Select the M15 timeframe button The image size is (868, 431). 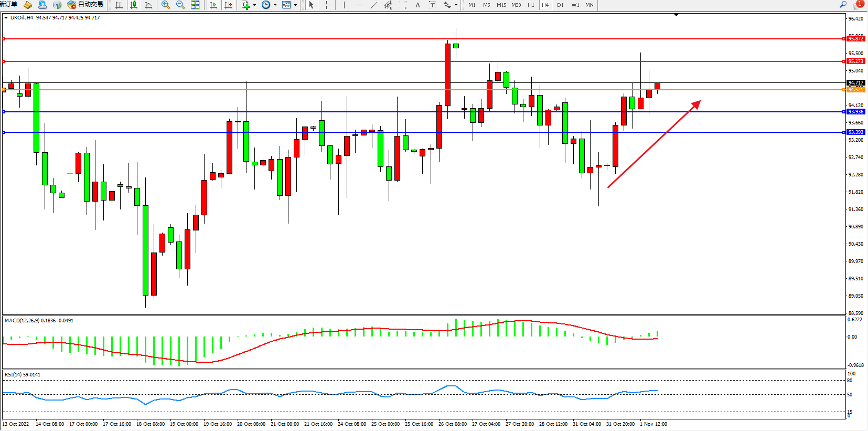click(x=501, y=5)
